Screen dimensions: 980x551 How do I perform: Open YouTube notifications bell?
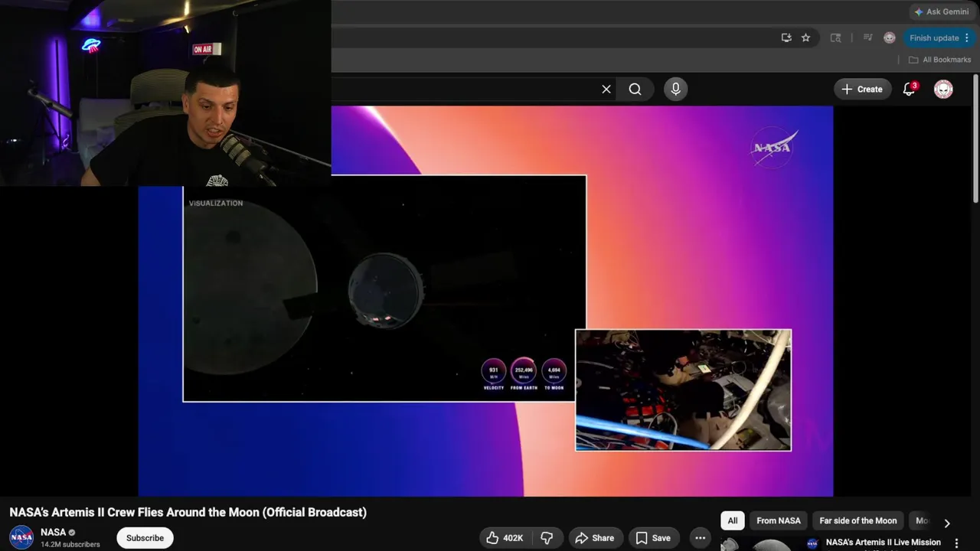tap(909, 89)
